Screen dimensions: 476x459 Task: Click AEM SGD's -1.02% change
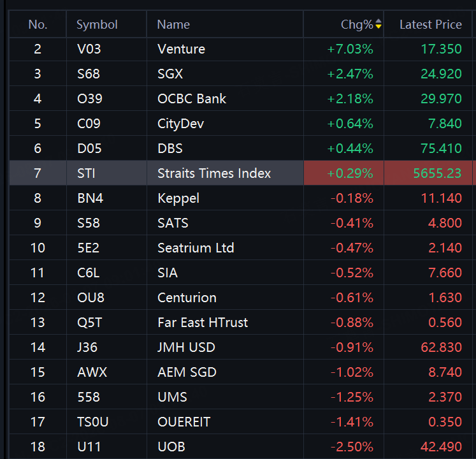352,372
